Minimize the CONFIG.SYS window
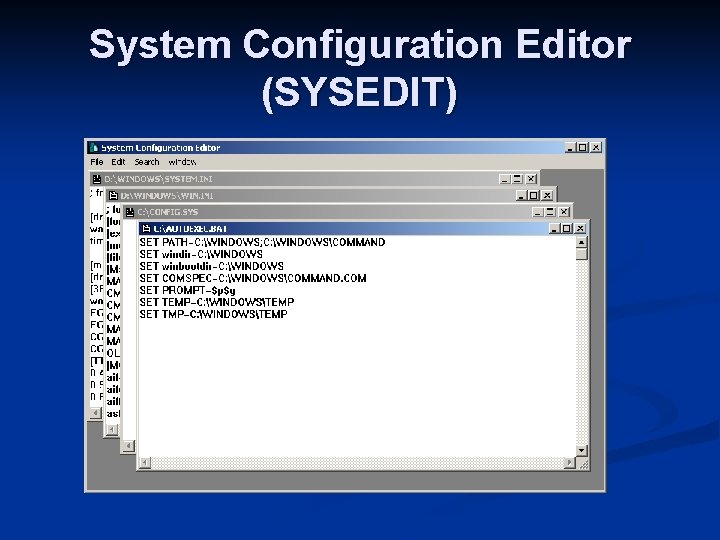The height and width of the screenshot is (540, 720). click(538, 212)
